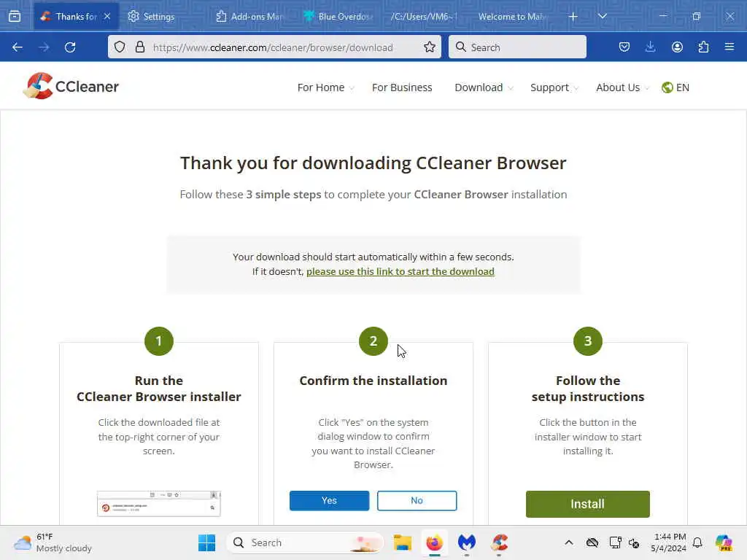
Task: Click the blue Yes button
Action: (329, 500)
